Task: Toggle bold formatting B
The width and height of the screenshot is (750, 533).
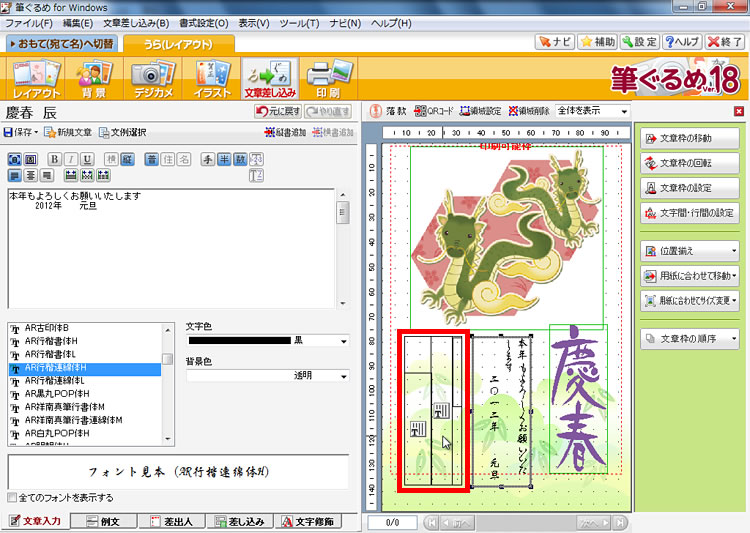Action: coord(55,159)
